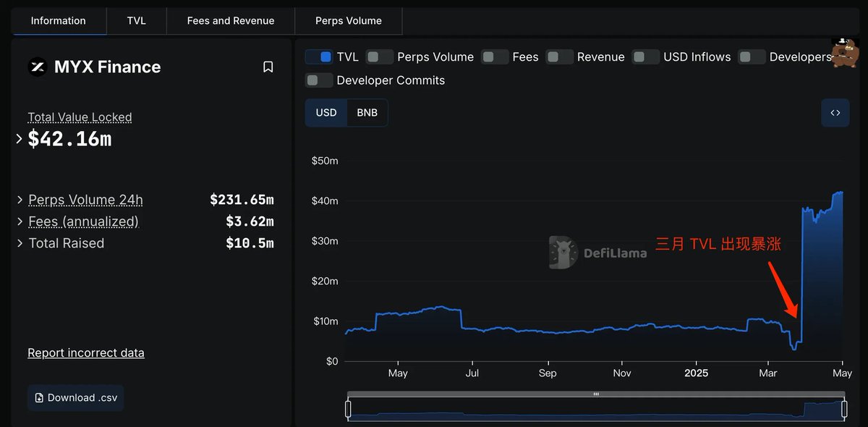Click the MYX Finance logo icon
Image resolution: width=868 pixels, height=427 pixels.
[x=37, y=67]
